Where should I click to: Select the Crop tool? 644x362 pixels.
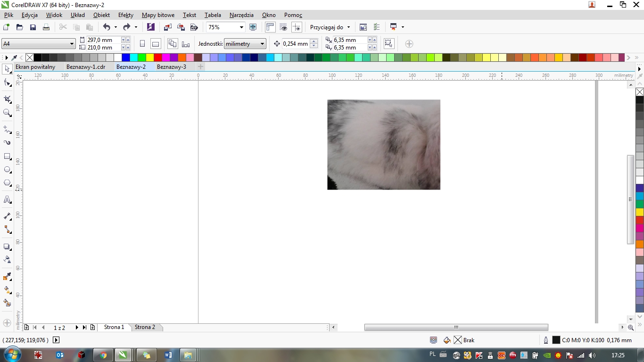(8, 99)
